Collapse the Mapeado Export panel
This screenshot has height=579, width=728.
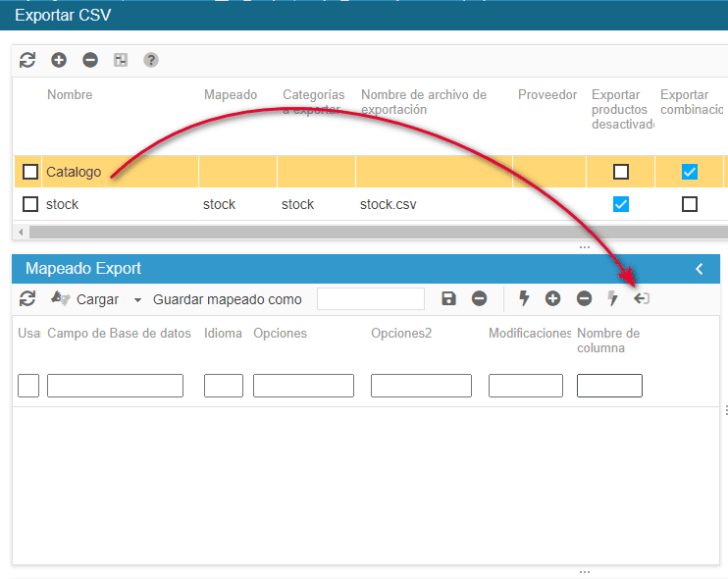(700, 268)
